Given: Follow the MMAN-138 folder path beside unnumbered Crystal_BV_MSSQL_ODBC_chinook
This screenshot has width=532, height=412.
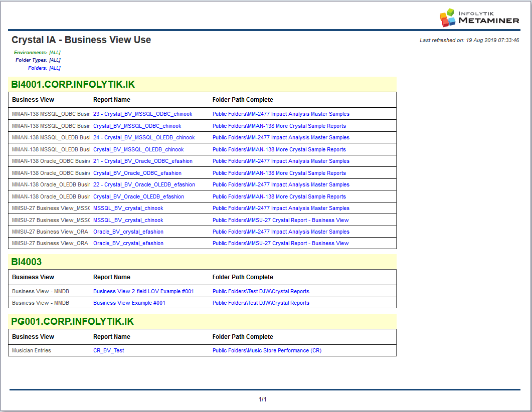Looking at the screenshot, I should pos(279,126).
